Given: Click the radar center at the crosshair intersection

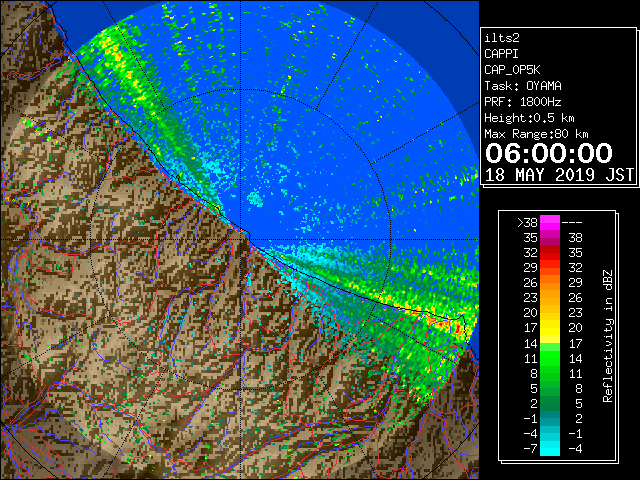Looking at the screenshot, I should tap(240, 240).
